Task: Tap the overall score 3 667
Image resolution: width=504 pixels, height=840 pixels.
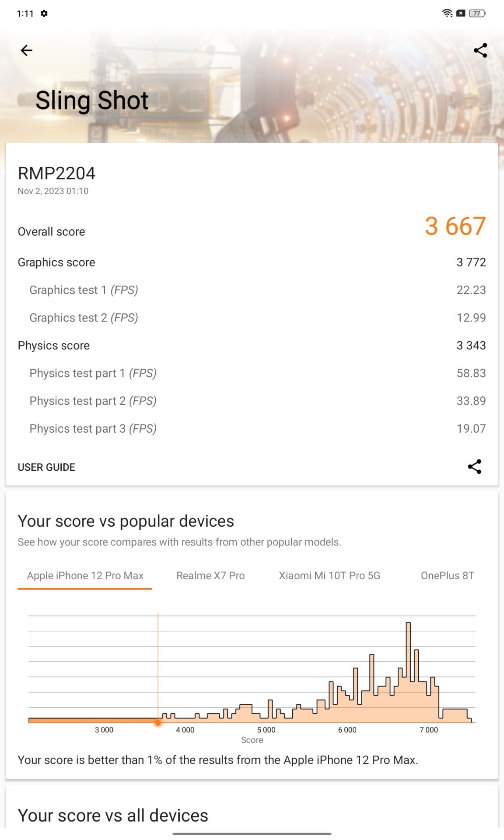Action: point(455,226)
